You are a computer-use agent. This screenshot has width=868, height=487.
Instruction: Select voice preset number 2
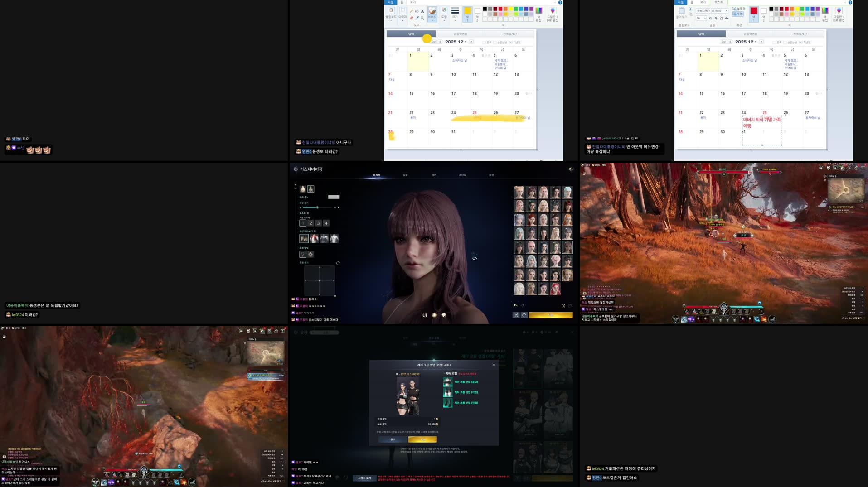click(310, 223)
